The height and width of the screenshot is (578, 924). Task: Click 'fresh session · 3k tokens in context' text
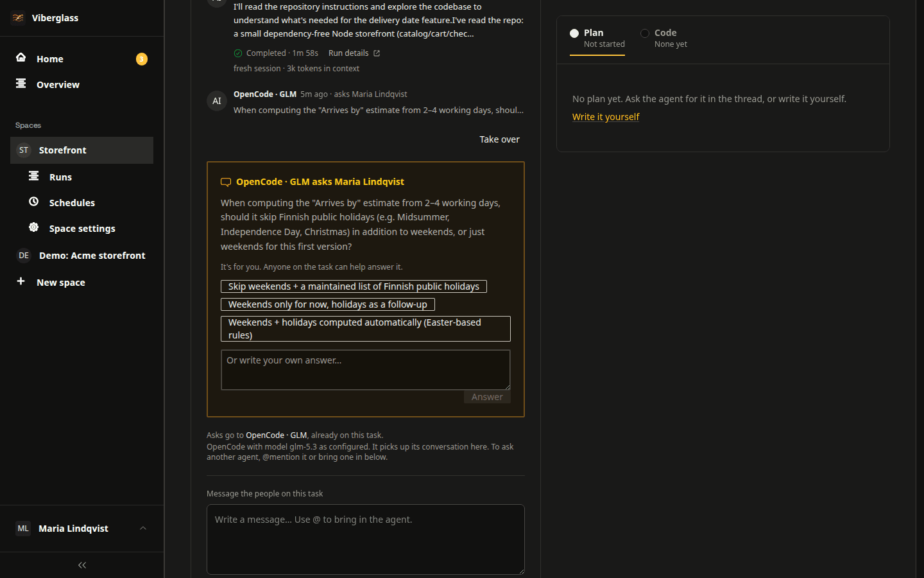coord(296,69)
